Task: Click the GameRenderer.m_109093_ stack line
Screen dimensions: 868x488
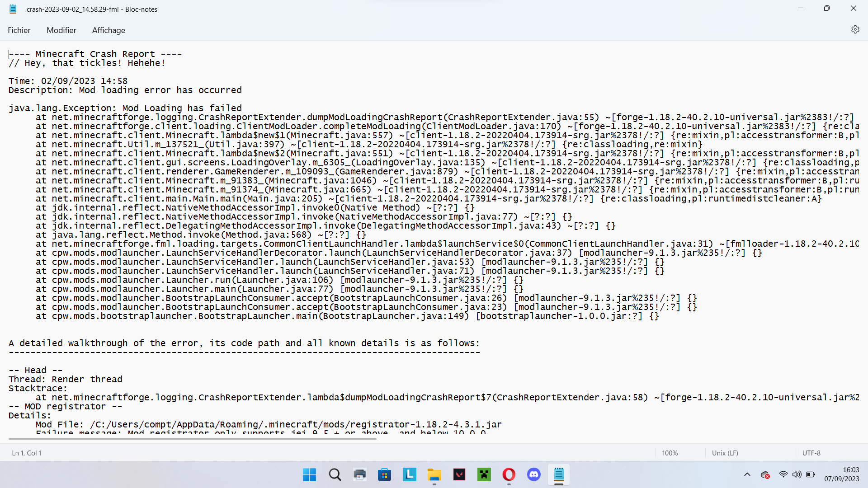Action: pos(447,172)
